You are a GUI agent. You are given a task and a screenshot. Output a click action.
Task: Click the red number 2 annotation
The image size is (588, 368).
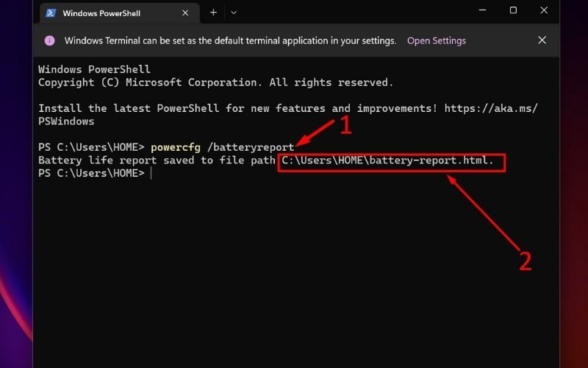tap(525, 260)
